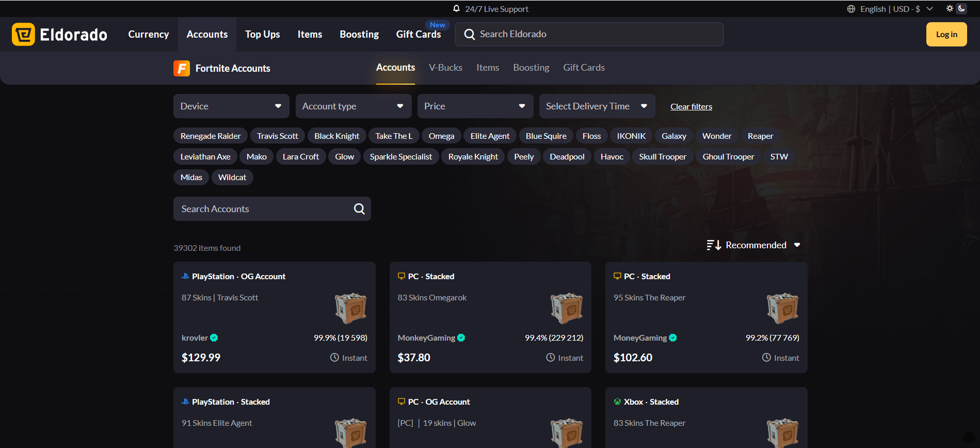Click krovler's verified seller badge
Screen dimensions: 980x448
[x=214, y=338]
